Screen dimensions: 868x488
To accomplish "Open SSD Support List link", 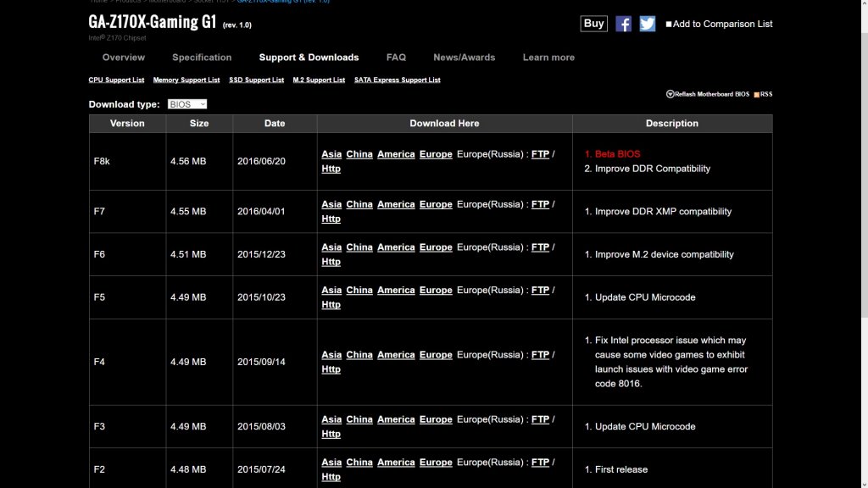I will click(x=256, y=80).
